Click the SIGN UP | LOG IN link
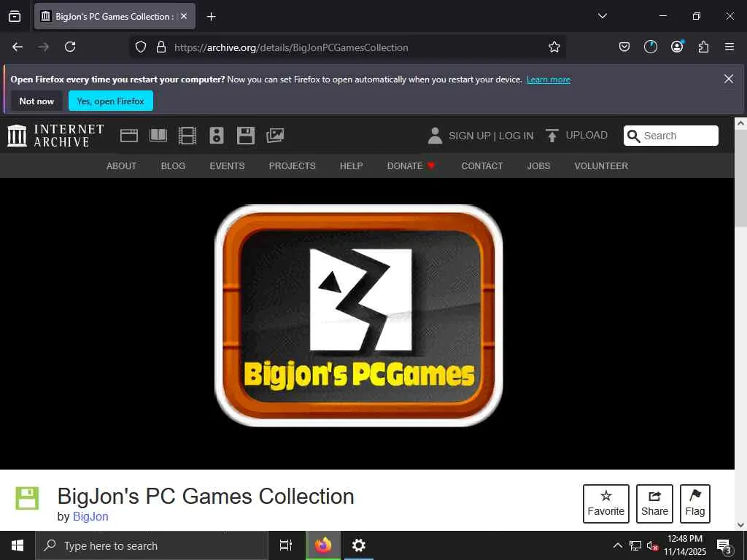 491,136
